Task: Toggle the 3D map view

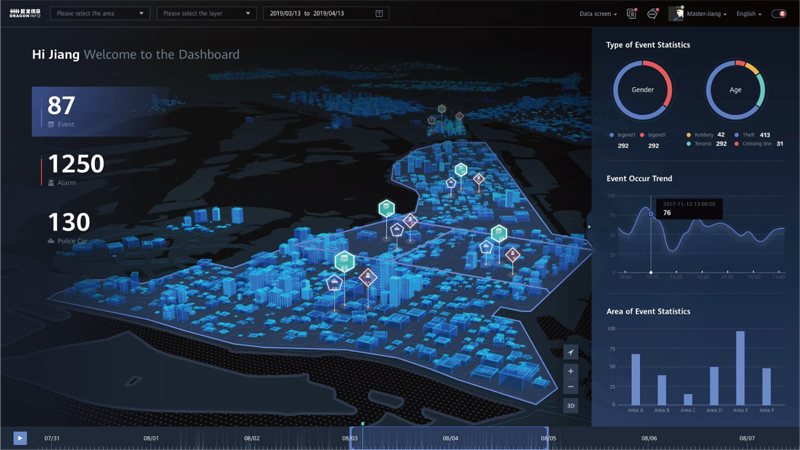Action: (571, 406)
